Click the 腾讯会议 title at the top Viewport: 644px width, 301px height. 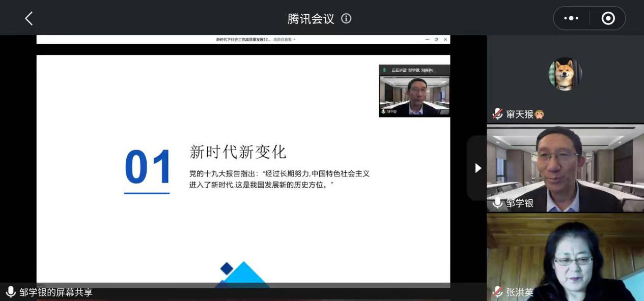tap(311, 19)
